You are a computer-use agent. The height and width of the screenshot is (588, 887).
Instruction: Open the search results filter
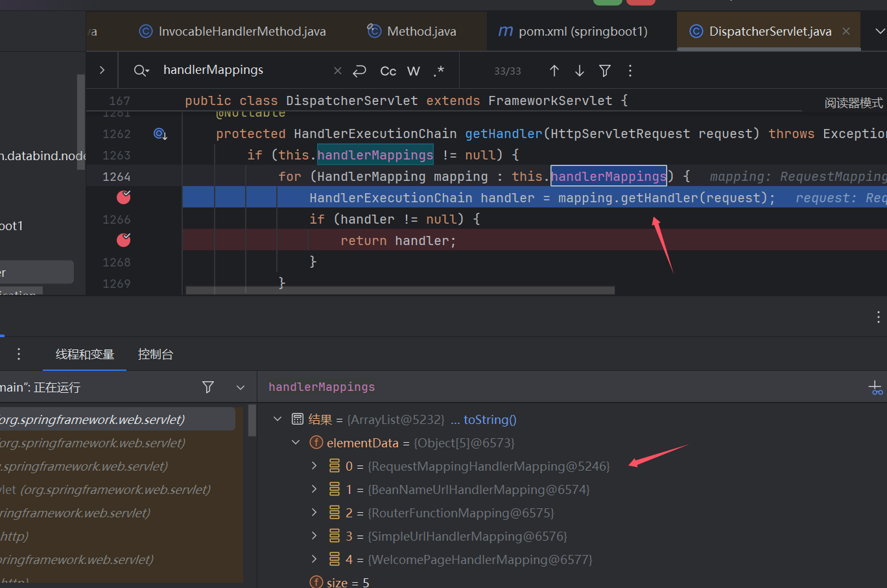click(605, 71)
